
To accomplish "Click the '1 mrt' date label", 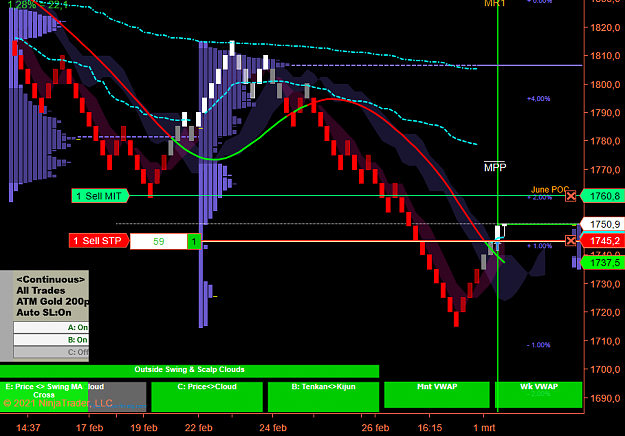I will (x=484, y=428).
